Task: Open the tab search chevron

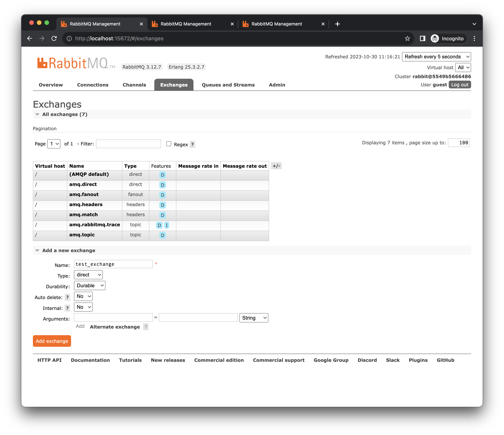Action: (474, 24)
